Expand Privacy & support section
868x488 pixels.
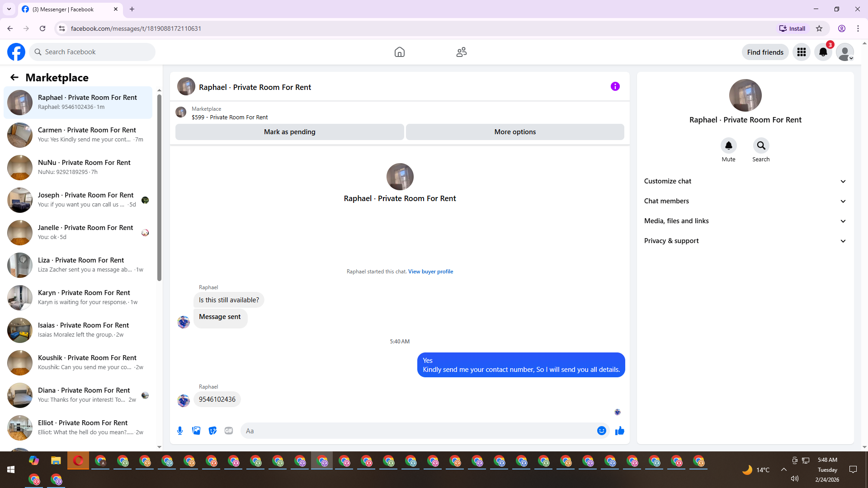pyautogui.click(x=745, y=241)
